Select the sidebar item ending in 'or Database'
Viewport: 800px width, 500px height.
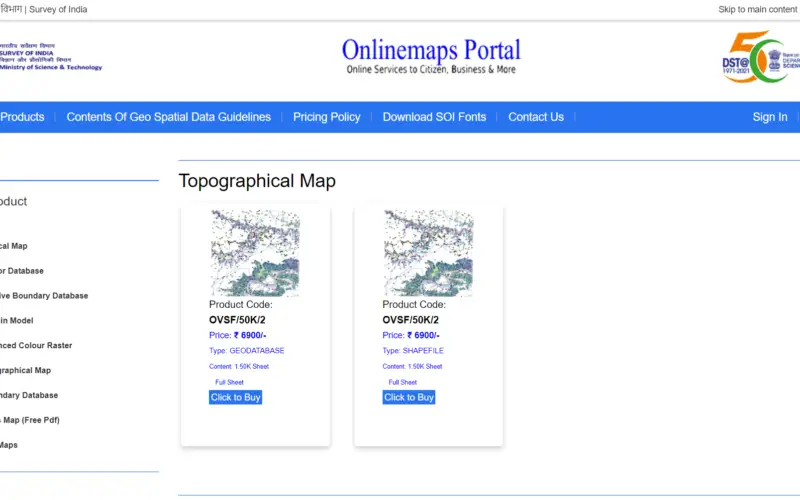[x=21, y=271]
